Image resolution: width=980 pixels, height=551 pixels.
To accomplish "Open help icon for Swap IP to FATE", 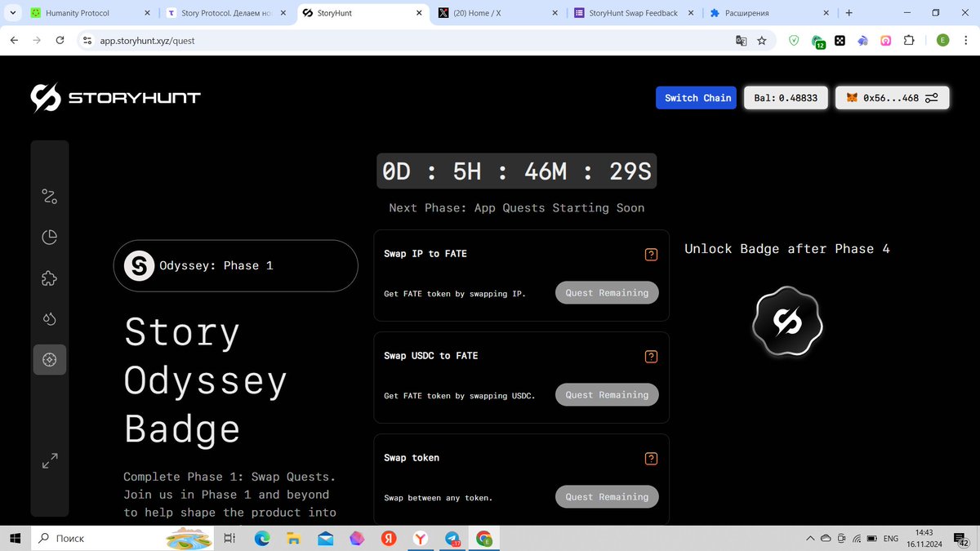I will click(x=651, y=255).
